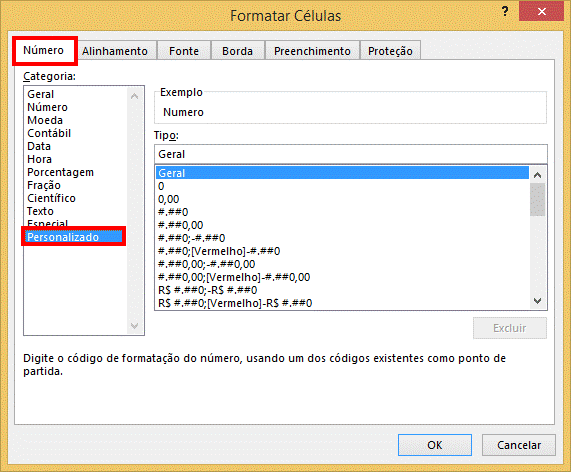Select the Data category
The width and height of the screenshot is (571, 472).
(x=39, y=146)
